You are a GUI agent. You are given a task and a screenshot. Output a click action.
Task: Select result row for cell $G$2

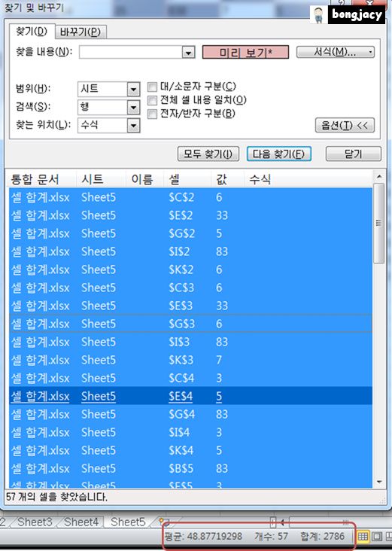(190, 233)
